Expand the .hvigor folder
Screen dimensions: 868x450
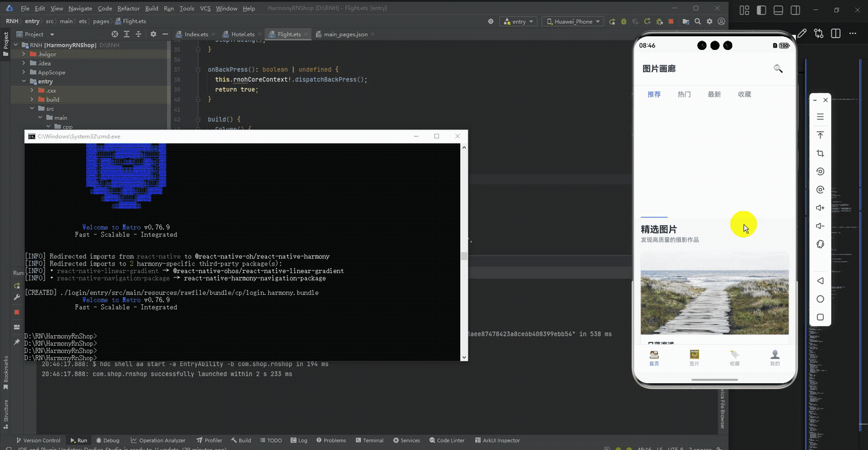point(24,54)
